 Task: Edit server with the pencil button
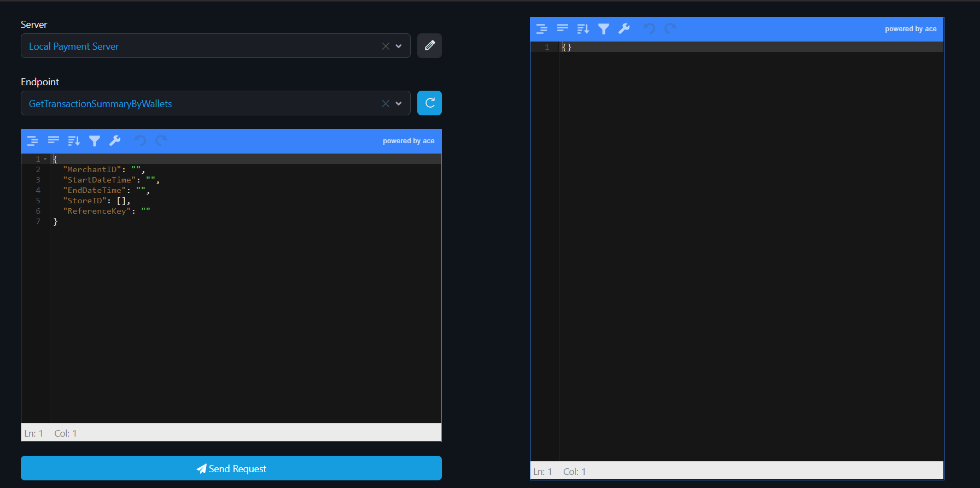point(429,45)
